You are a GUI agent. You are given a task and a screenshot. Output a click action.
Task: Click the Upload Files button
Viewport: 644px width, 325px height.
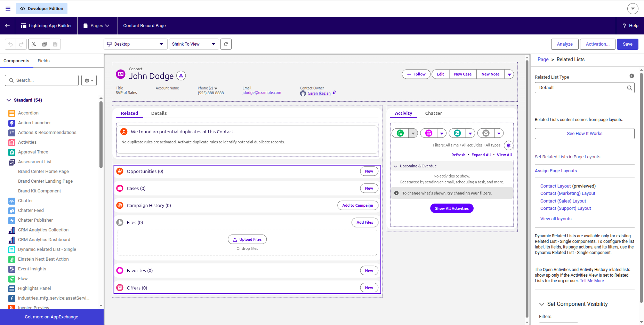(x=247, y=239)
